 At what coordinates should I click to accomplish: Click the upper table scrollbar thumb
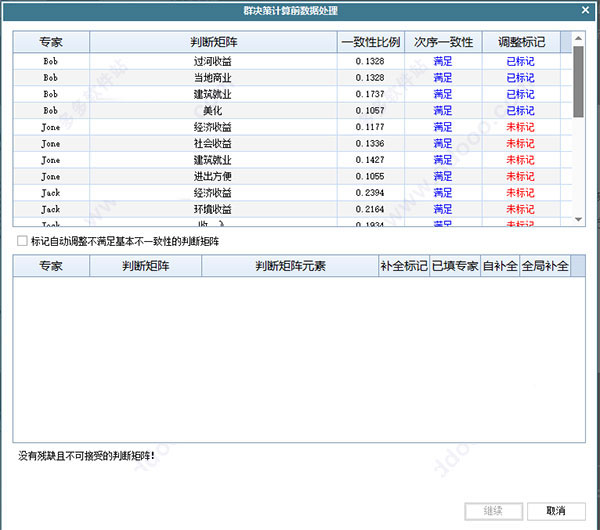[x=578, y=82]
